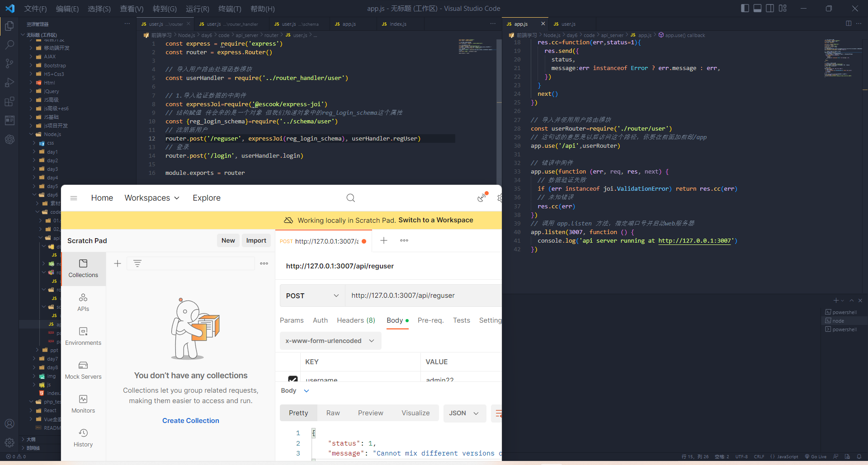Open Mock Servers in Postman sidebar
Image resolution: width=868 pixels, height=465 pixels.
(83, 371)
